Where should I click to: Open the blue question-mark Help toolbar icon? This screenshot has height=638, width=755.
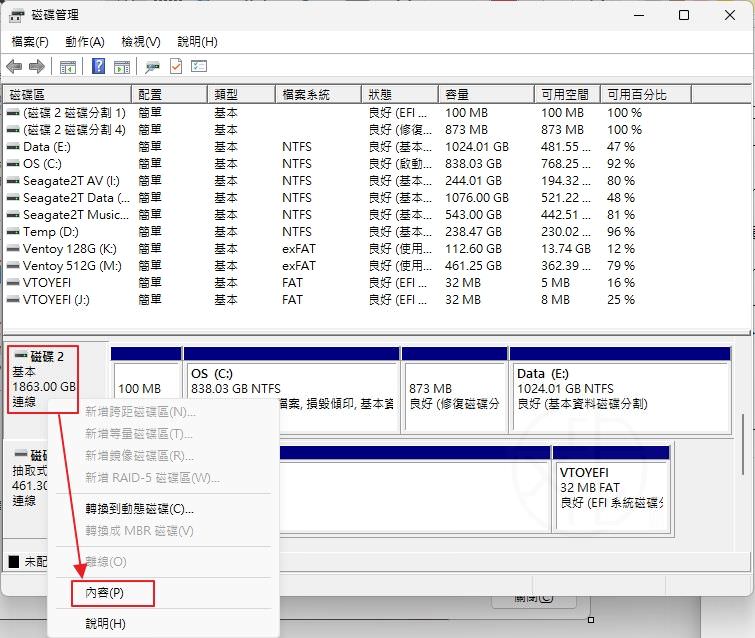coord(98,66)
